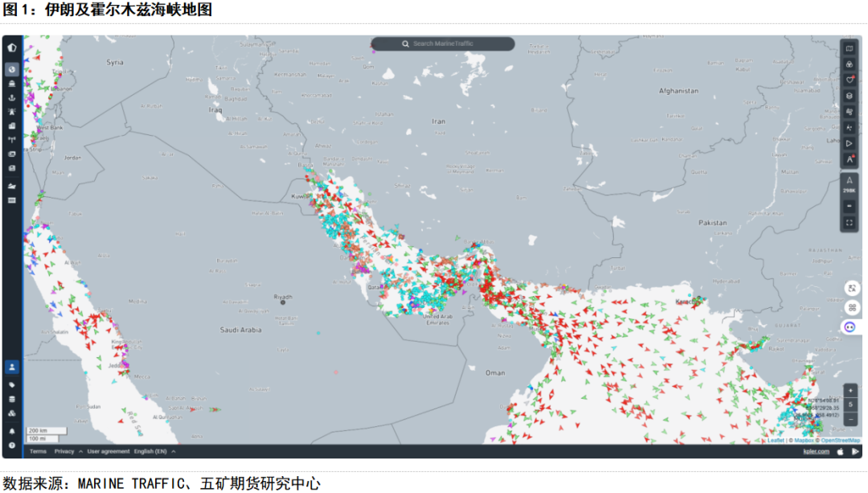
Task: Open the map layers stack icon
Action: (x=850, y=96)
